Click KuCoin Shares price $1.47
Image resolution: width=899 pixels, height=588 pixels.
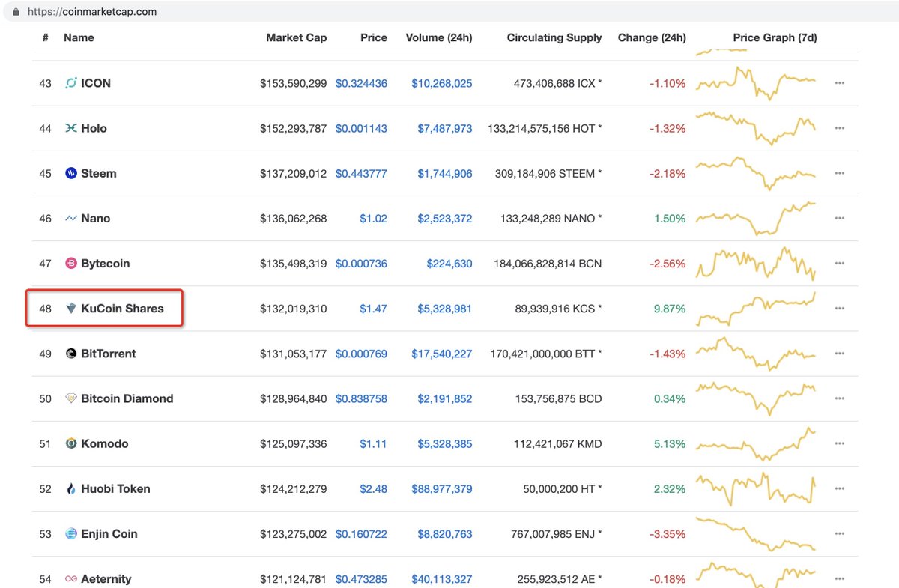tap(373, 308)
